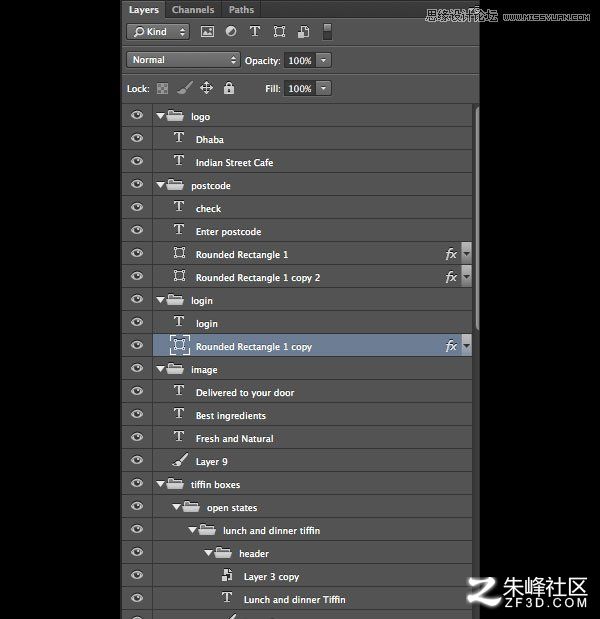The width and height of the screenshot is (600, 619).
Task: Open the Fill slider dropdown arrow
Action: (324, 88)
